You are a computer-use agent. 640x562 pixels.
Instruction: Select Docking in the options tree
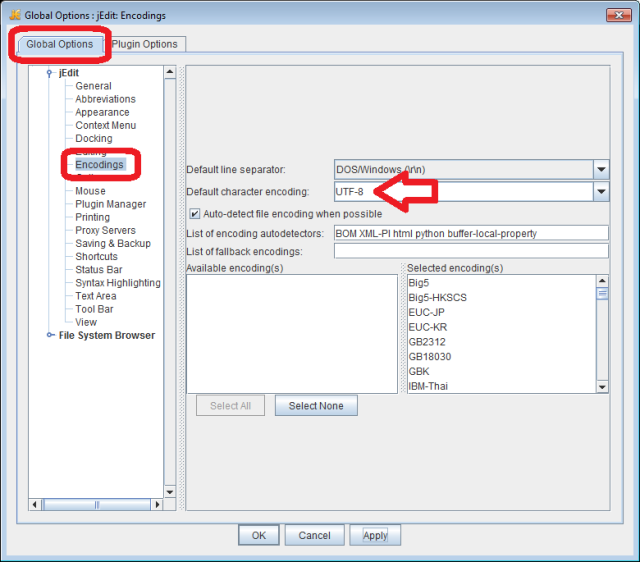(94, 138)
